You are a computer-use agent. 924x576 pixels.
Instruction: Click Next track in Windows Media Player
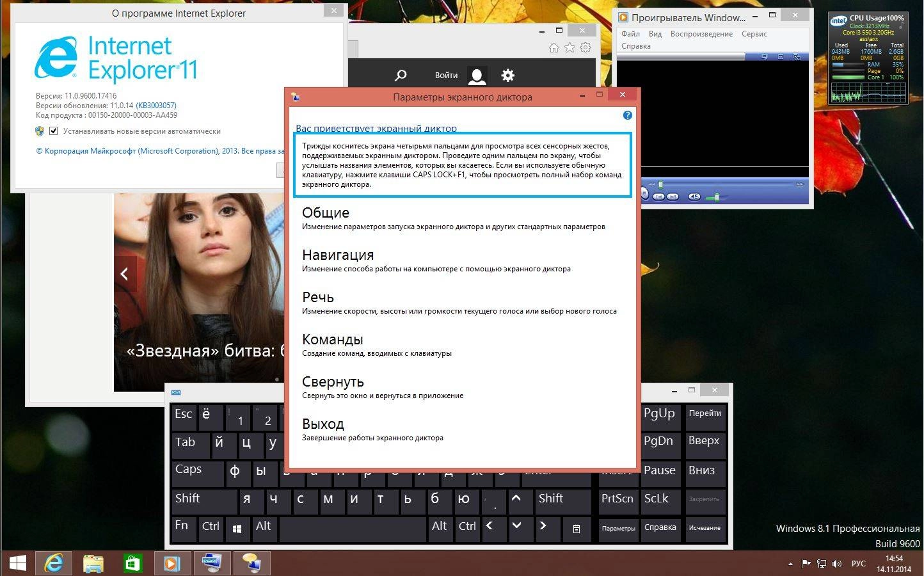[x=673, y=196]
